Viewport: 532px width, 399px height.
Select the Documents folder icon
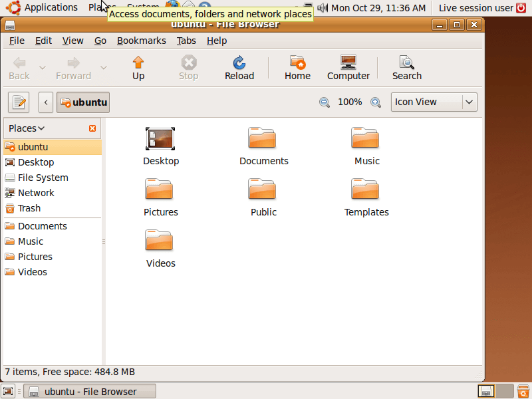click(x=262, y=138)
